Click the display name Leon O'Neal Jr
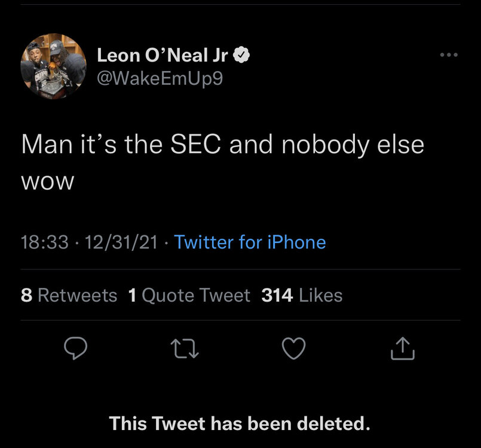The image size is (481, 448). tap(163, 56)
